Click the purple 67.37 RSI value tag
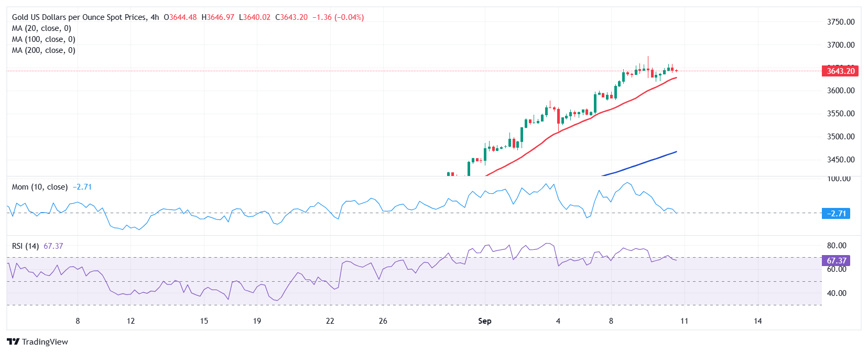The width and height of the screenshot is (868, 353). coord(836,260)
